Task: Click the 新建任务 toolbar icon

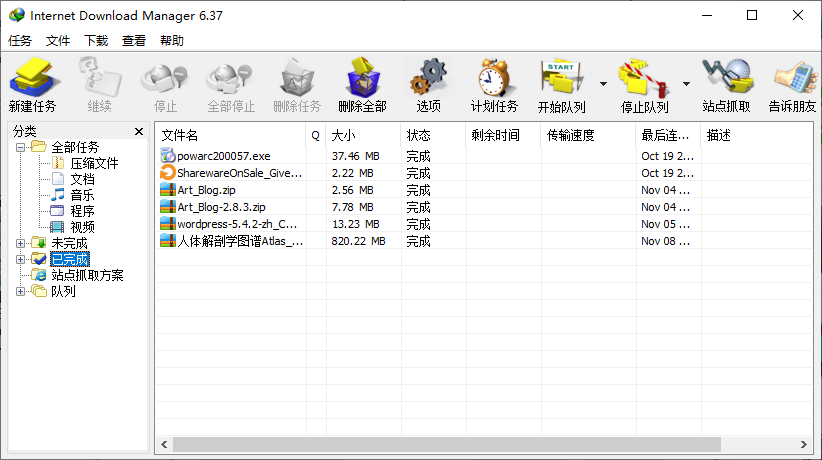Action: 33,78
